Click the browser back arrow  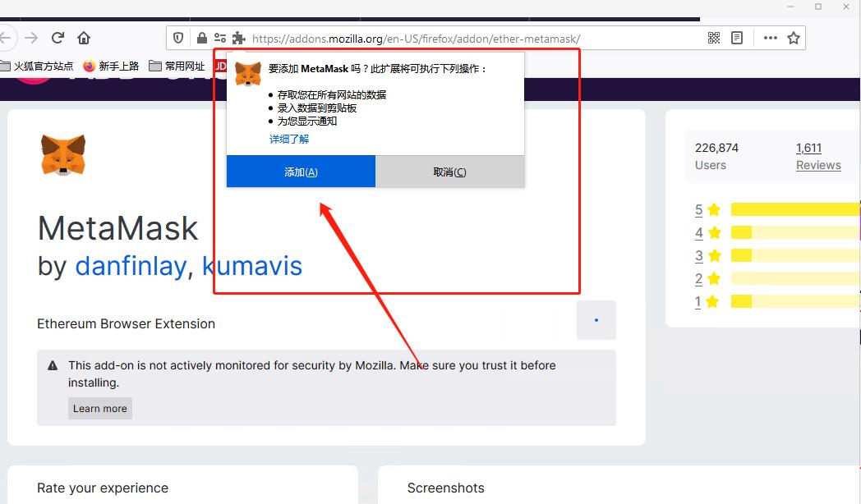5,38
